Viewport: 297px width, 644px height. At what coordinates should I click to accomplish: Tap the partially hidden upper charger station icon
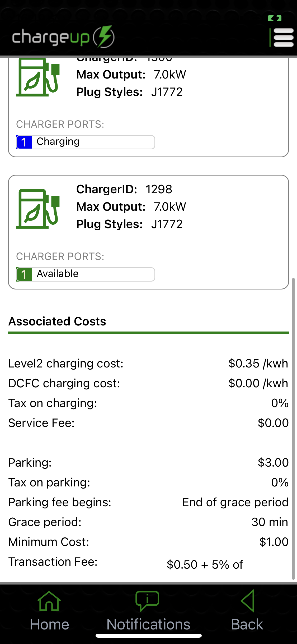pos(38,77)
